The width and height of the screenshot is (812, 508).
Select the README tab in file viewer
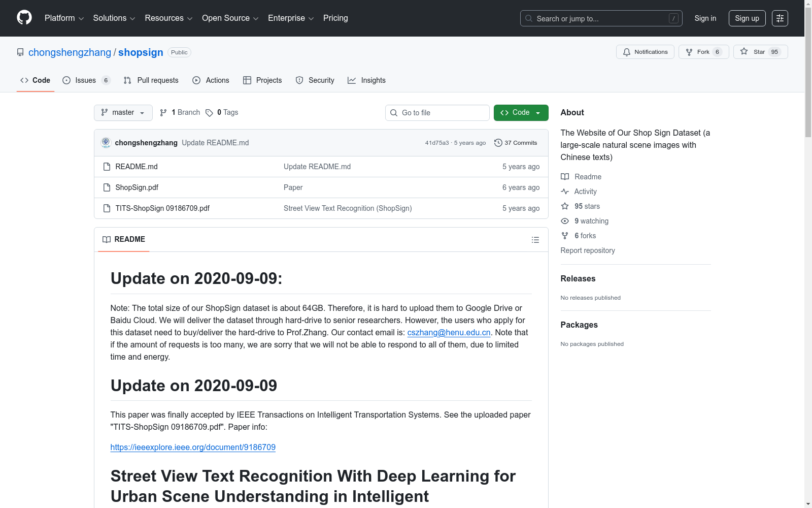[124, 240]
